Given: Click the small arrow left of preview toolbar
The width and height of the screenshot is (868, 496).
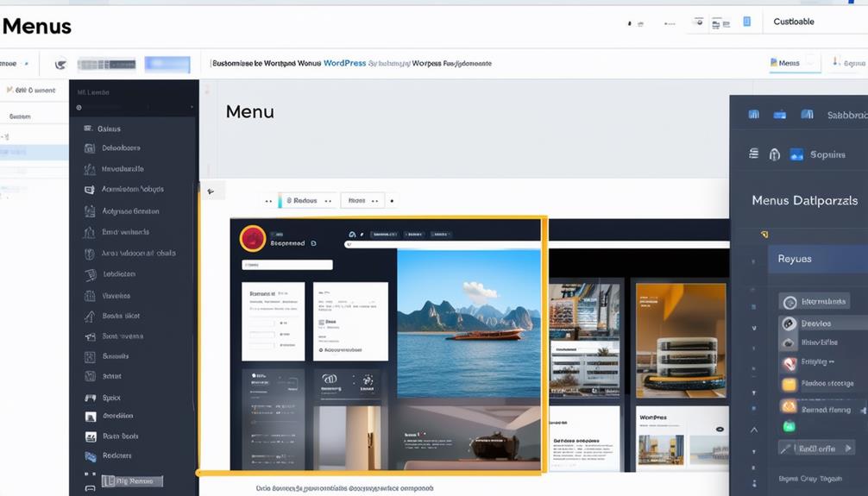Looking at the screenshot, I should click(211, 191).
